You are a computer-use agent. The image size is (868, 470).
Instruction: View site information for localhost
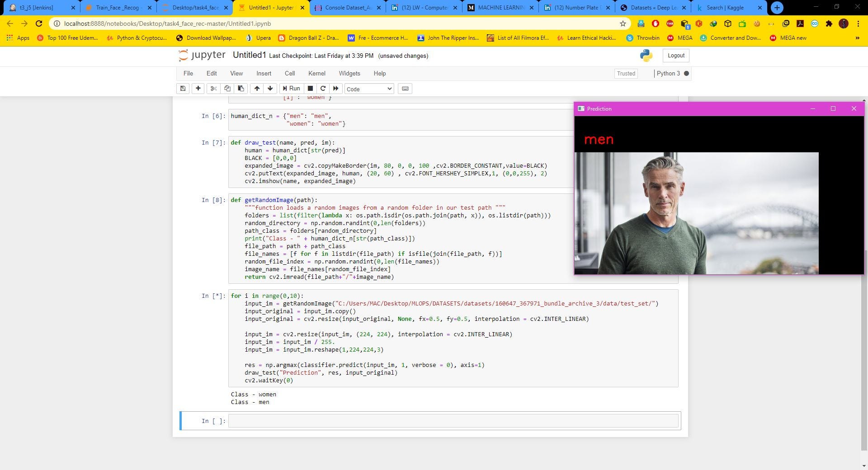tap(57, 23)
